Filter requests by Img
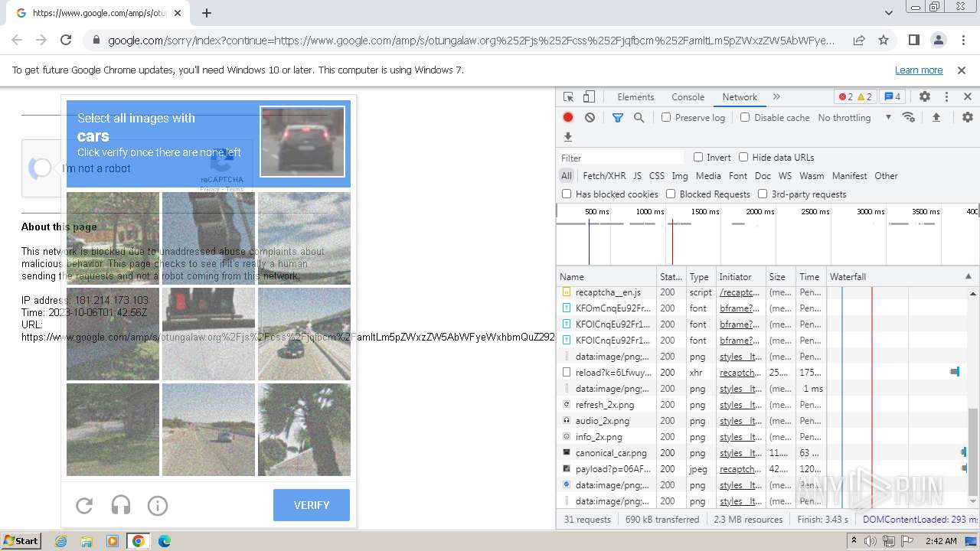This screenshot has width=980, height=551. [680, 175]
